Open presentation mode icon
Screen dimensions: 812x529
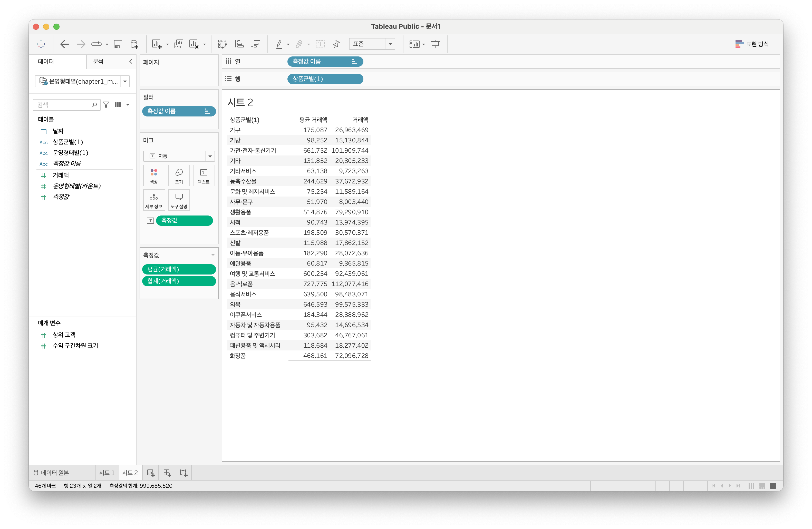[435, 44]
